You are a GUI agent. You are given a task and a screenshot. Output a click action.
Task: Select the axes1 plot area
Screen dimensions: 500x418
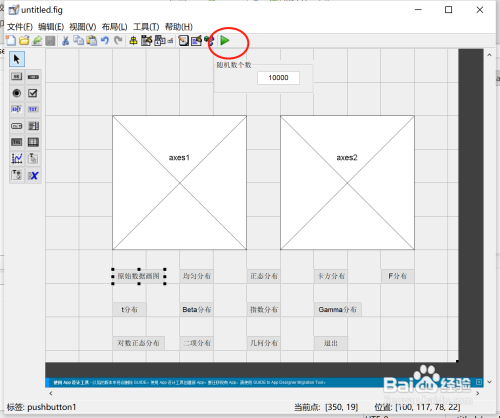pos(180,183)
